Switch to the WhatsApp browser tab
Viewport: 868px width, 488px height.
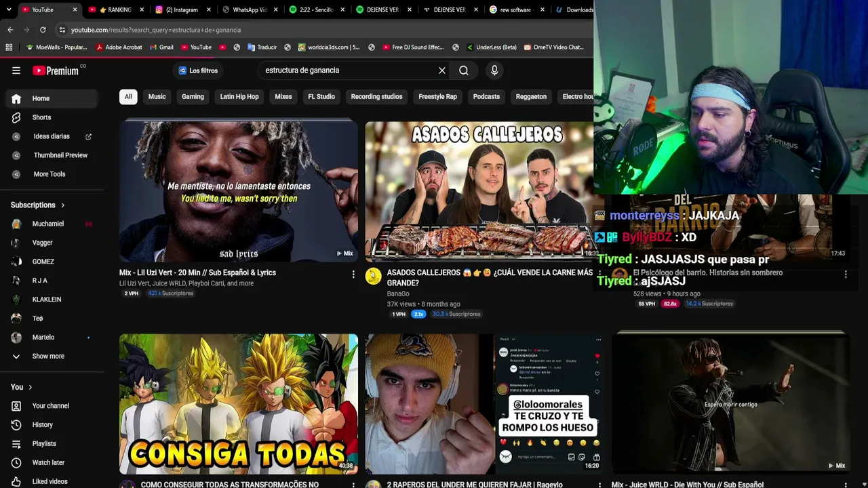248,9
